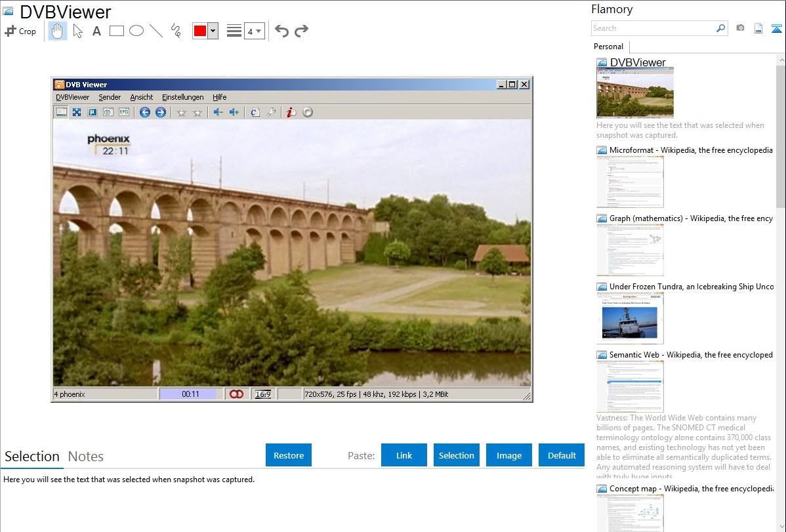Open the DVBViewer menu in DVB Viewer window

pyautogui.click(x=73, y=97)
